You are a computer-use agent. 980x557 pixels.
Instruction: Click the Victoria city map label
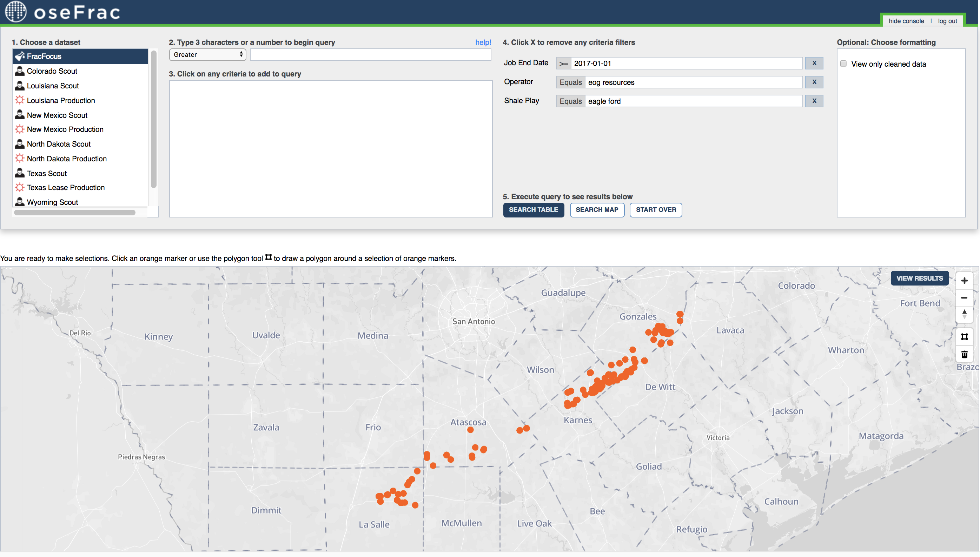[x=718, y=437]
